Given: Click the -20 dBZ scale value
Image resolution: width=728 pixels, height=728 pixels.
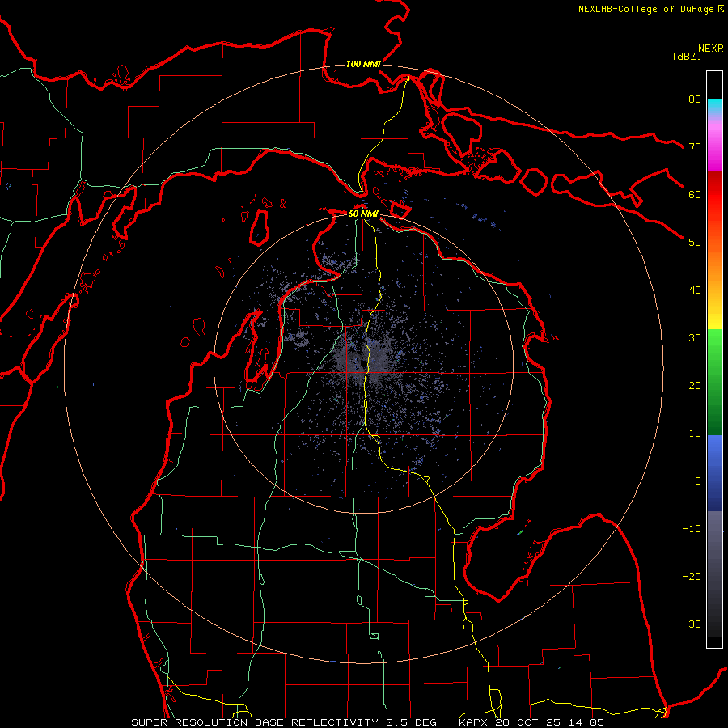Looking at the screenshot, I should (692, 577).
